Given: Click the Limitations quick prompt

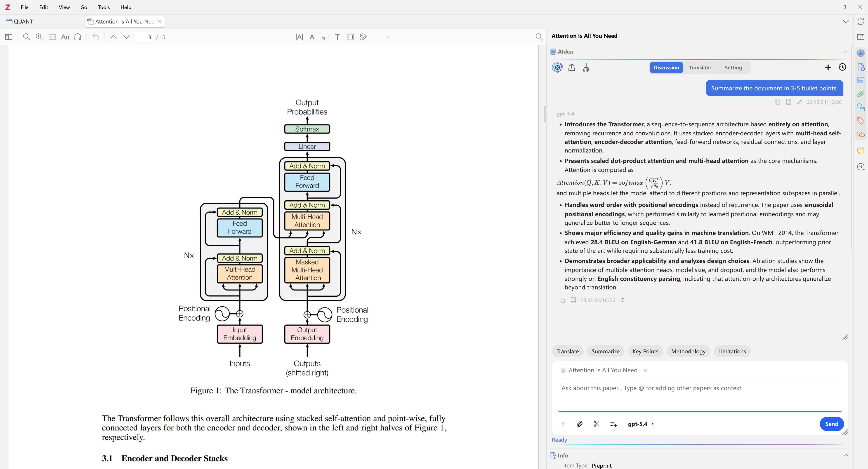Looking at the screenshot, I should coord(732,351).
